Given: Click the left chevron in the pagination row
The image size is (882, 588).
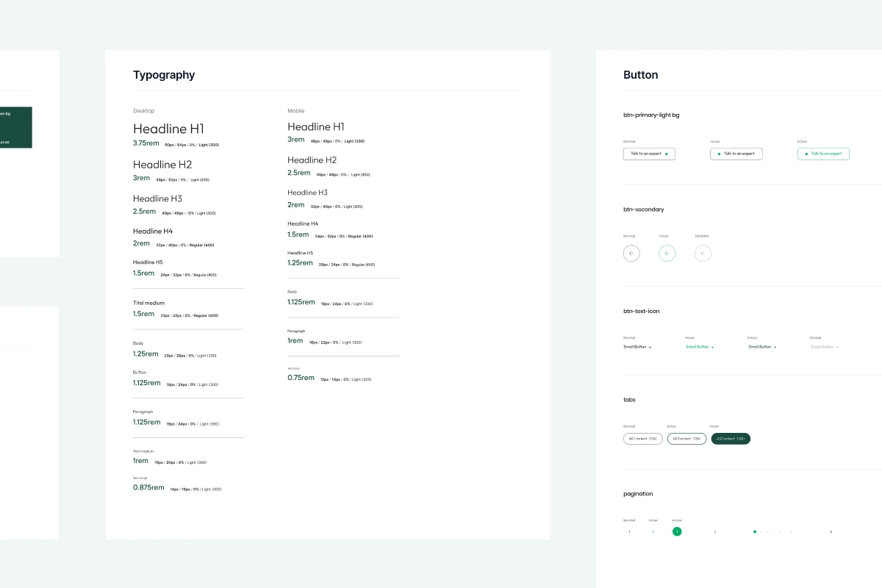Looking at the screenshot, I should pos(715,531).
